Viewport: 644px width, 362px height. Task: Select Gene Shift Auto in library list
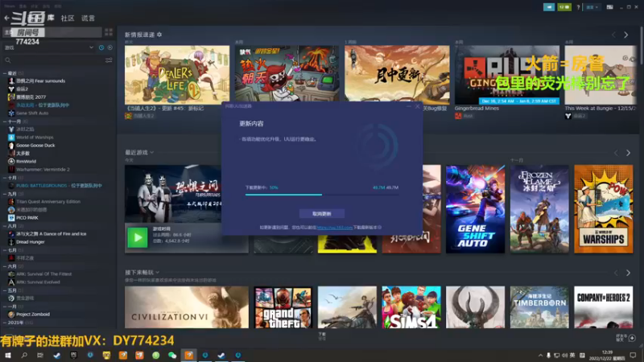coord(32,113)
